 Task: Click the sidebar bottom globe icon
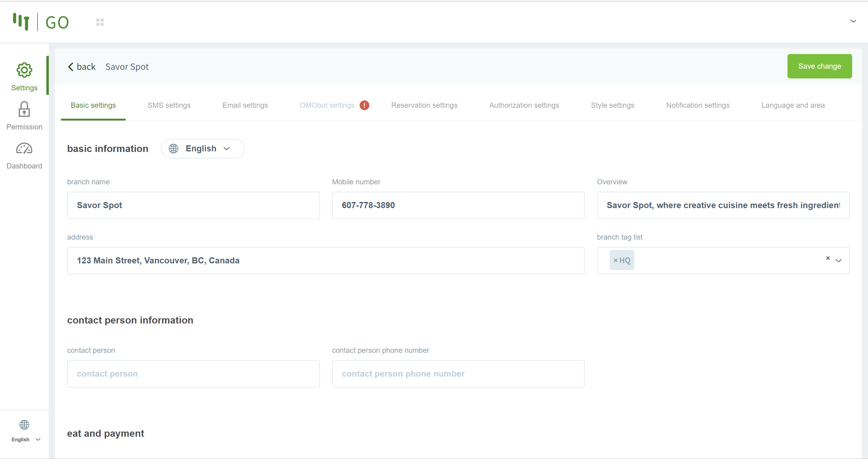point(24,425)
